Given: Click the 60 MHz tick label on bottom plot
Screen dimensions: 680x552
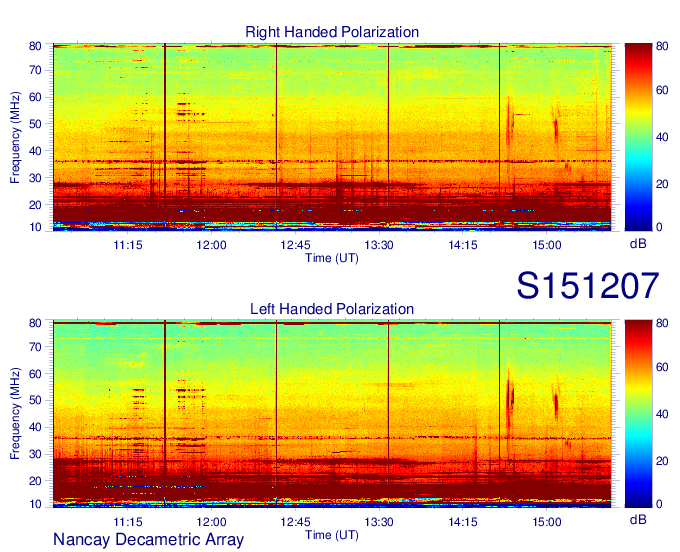Looking at the screenshot, I should coord(35,374).
